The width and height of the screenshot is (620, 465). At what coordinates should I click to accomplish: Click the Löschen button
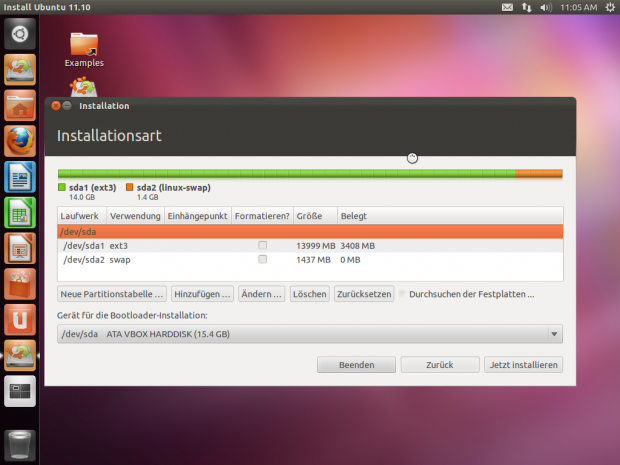pos(310,294)
